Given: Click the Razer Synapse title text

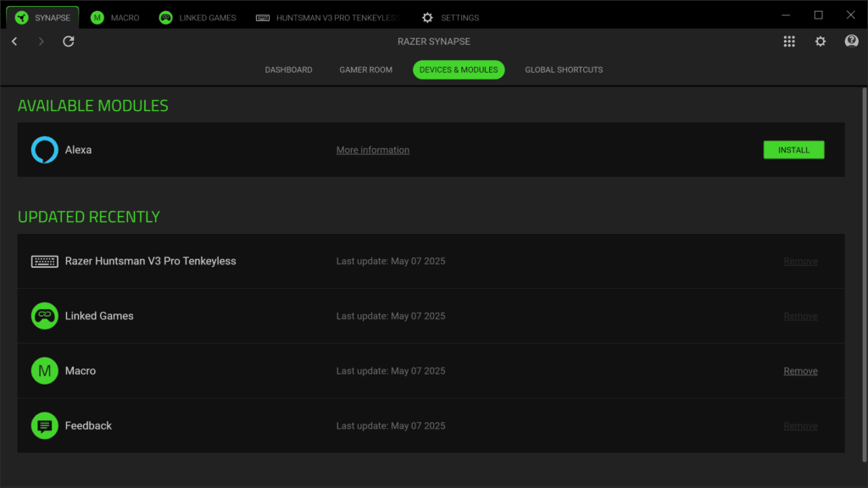Looking at the screenshot, I should (x=434, y=42).
